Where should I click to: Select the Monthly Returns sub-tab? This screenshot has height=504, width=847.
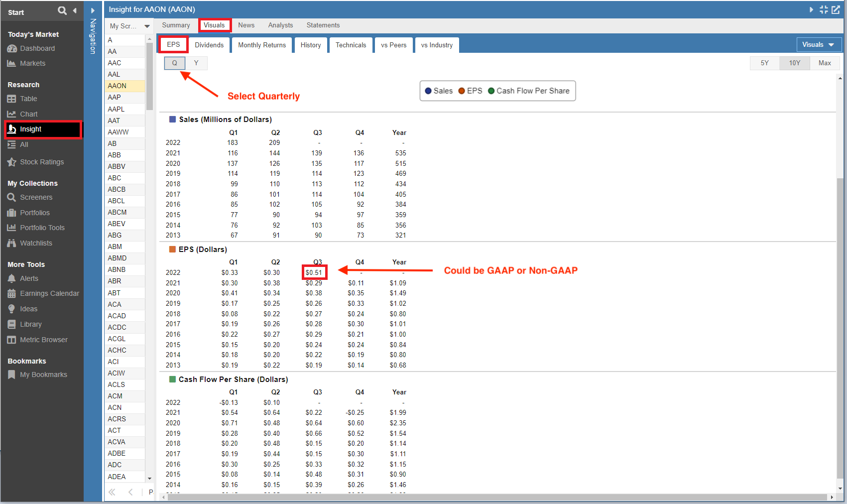262,45
